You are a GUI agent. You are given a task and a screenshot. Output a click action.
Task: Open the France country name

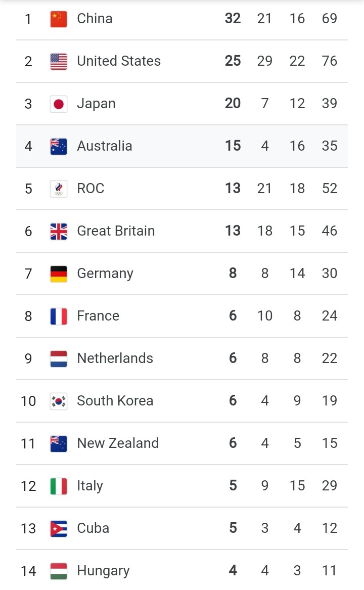[x=98, y=316]
